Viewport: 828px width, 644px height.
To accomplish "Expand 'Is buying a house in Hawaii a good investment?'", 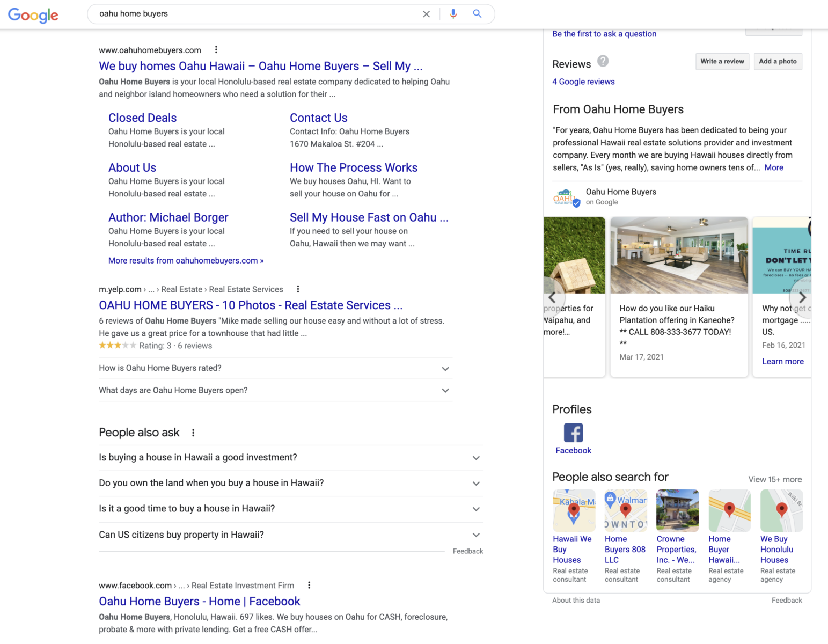I will click(291, 458).
